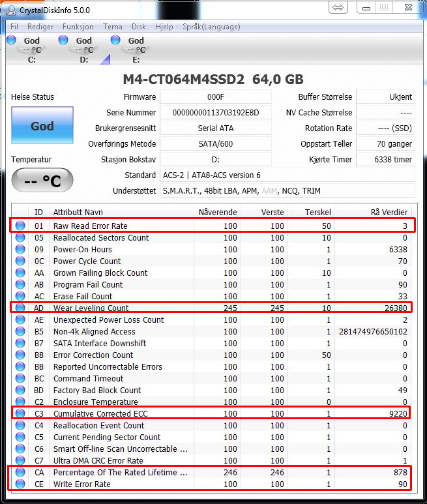Viewport: 427px width, 504px height.
Task: Open the Tema menu
Action: (112, 27)
